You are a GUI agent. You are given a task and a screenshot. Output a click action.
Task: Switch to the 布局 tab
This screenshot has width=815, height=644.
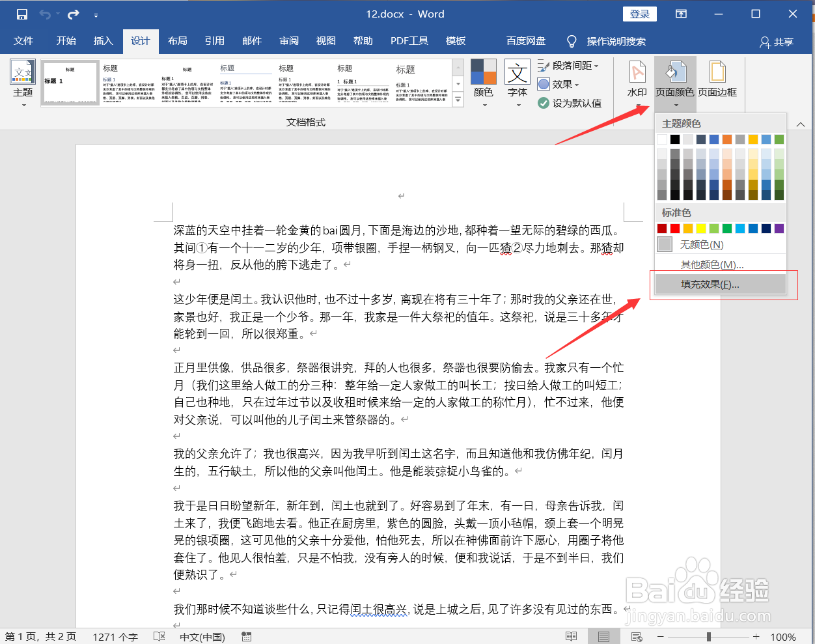(x=178, y=41)
